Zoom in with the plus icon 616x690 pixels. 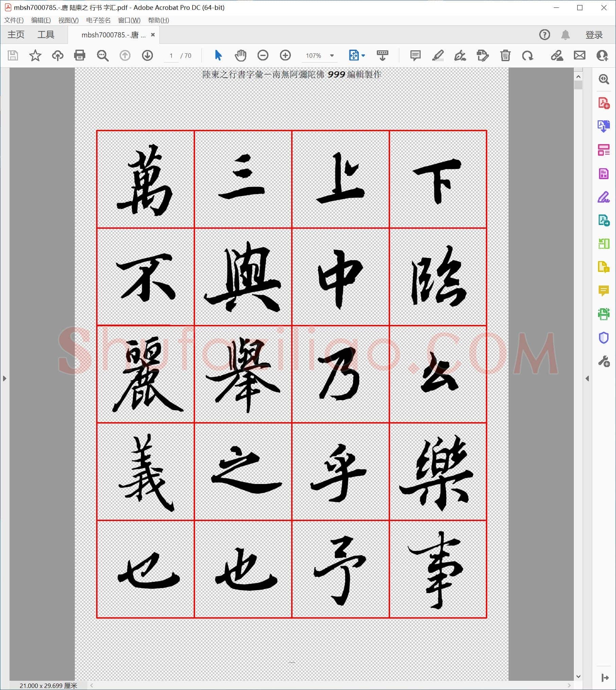click(x=285, y=55)
